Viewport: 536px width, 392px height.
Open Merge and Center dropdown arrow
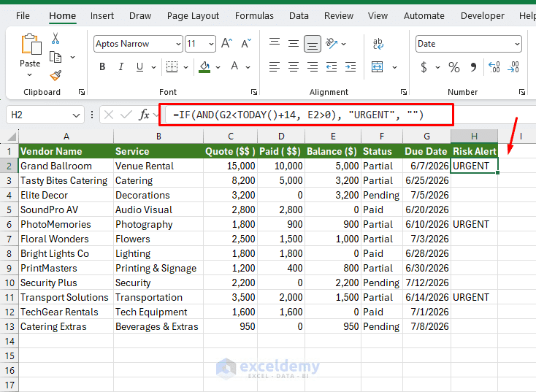click(x=395, y=67)
